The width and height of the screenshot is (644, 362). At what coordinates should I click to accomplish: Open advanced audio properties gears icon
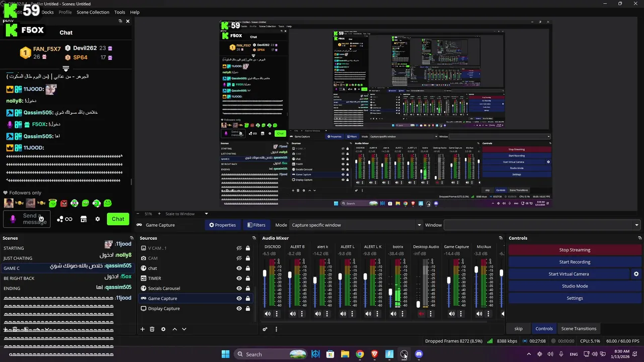click(265, 329)
